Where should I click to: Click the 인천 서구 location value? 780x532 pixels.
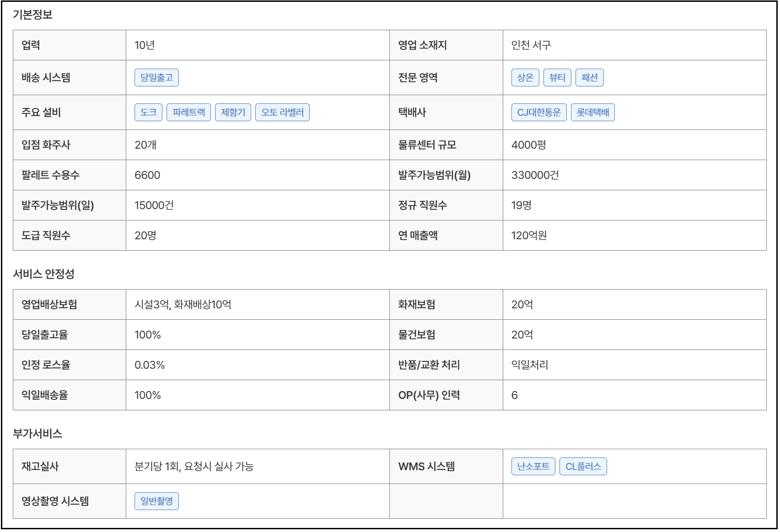531,45
